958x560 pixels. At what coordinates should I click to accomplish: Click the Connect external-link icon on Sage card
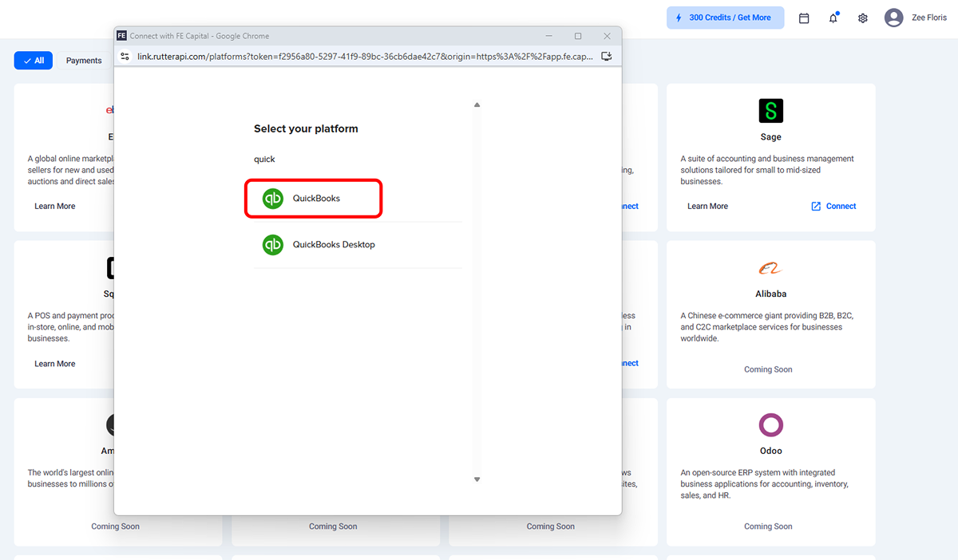point(816,207)
